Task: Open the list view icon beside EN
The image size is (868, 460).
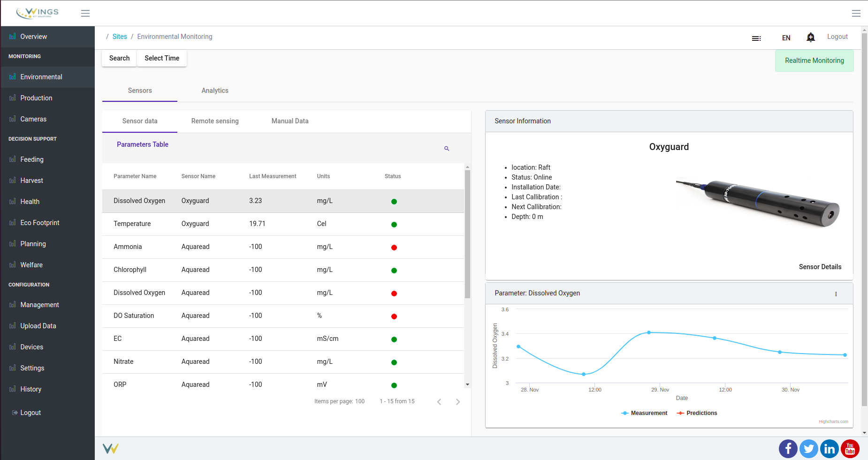Action: (x=756, y=38)
